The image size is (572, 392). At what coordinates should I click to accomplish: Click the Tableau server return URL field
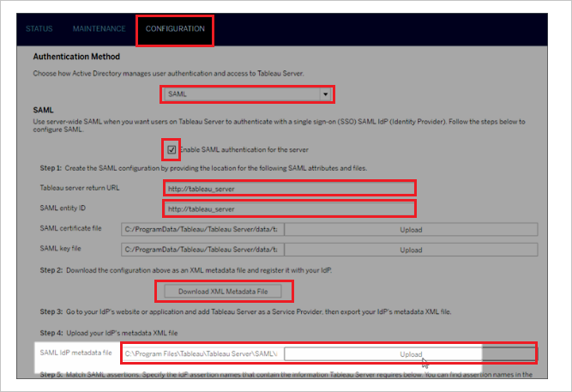(289, 189)
